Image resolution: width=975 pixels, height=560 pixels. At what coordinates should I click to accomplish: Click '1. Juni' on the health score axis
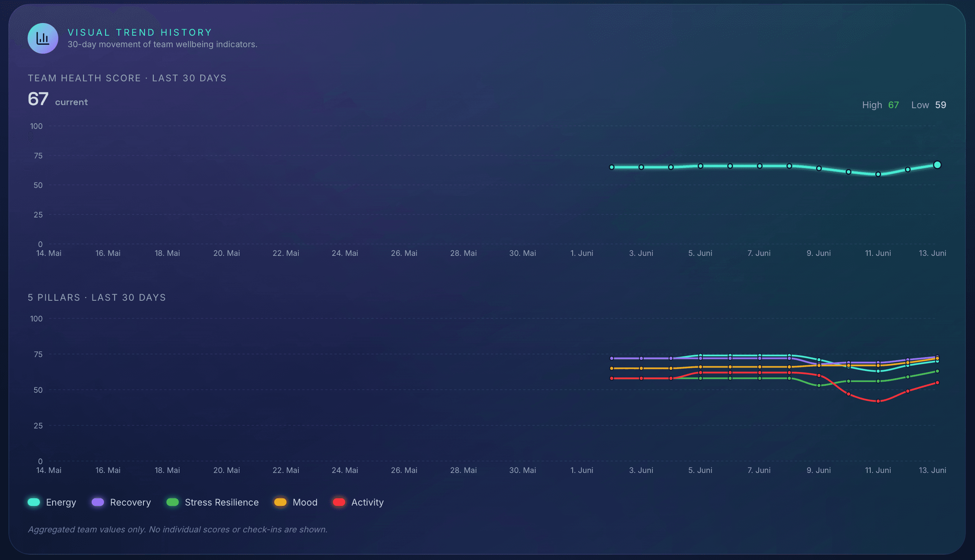click(x=581, y=253)
